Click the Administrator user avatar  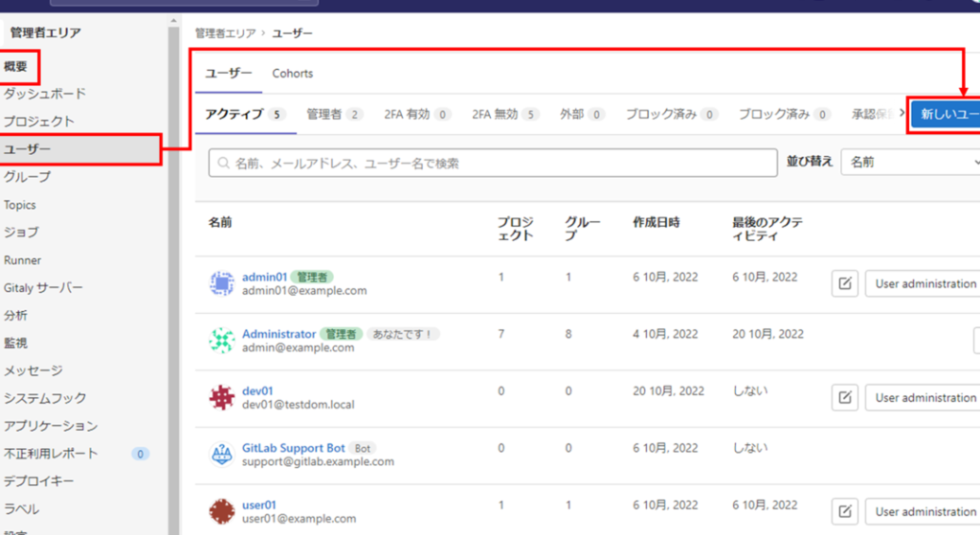click(x=221, y=341)
